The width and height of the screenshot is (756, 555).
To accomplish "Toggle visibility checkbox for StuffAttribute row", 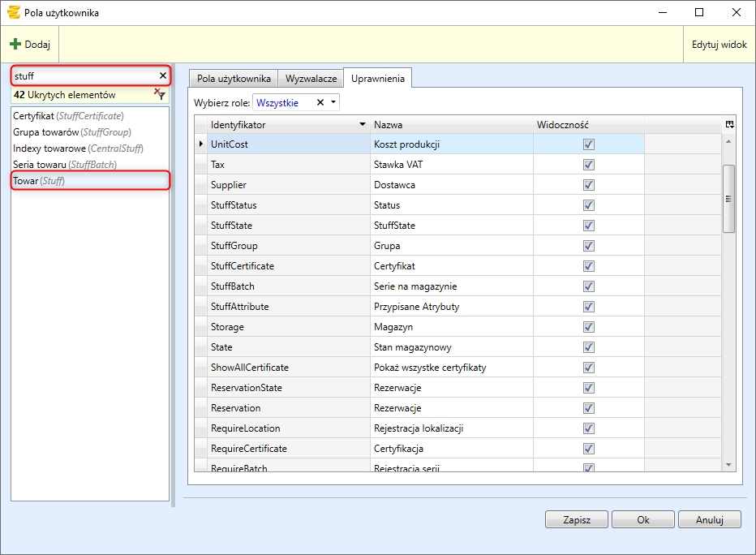I will click(589, 307).
